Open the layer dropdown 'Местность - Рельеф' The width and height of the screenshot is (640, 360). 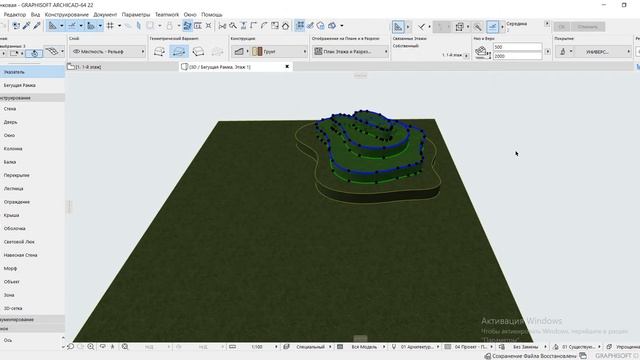point(108,51)
